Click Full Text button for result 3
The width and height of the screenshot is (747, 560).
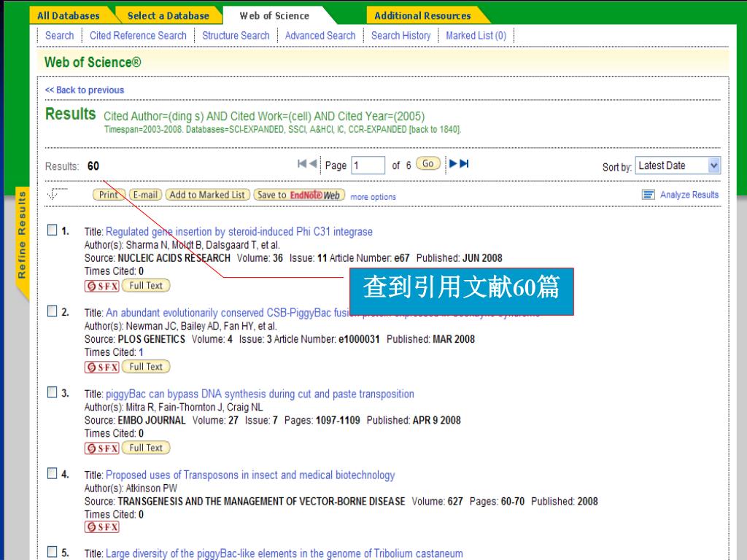click(146, 448)
